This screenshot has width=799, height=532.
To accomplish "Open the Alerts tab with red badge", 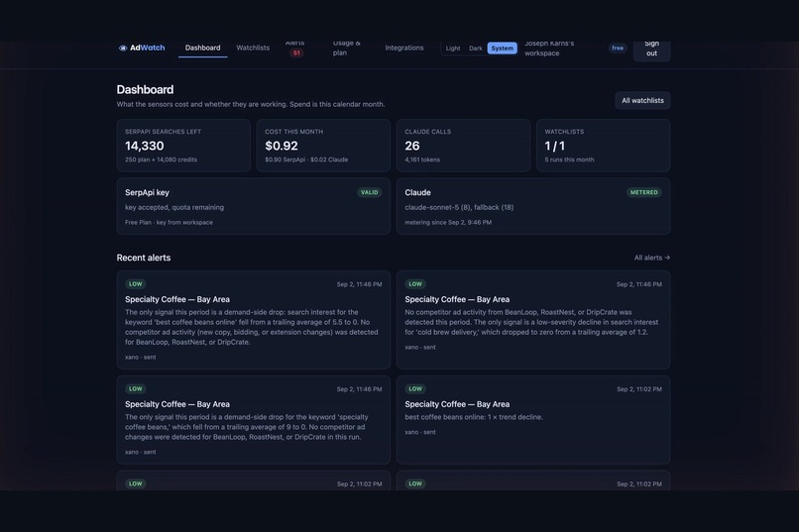I will click(x=295, y=48).
